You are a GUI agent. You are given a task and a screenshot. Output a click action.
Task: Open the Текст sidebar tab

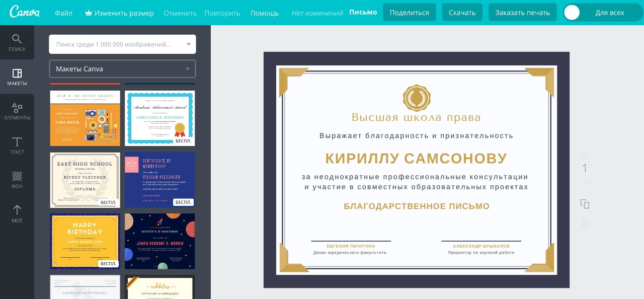17,145
